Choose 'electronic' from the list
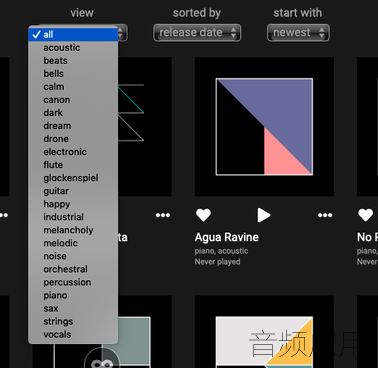 73,152
